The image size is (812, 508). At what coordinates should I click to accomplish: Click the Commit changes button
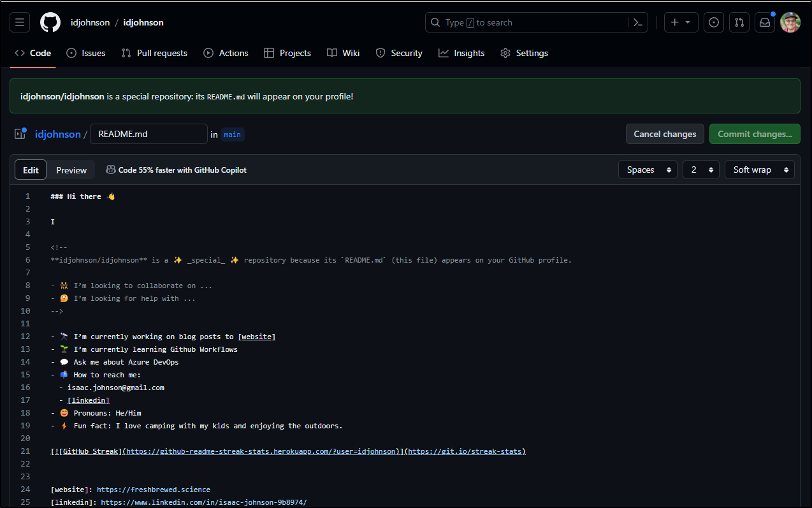755,134
